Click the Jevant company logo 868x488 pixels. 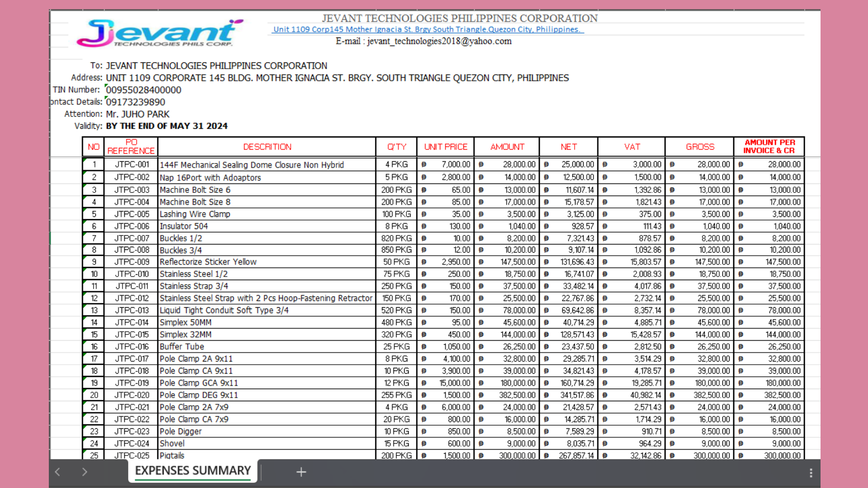[159, 33]
